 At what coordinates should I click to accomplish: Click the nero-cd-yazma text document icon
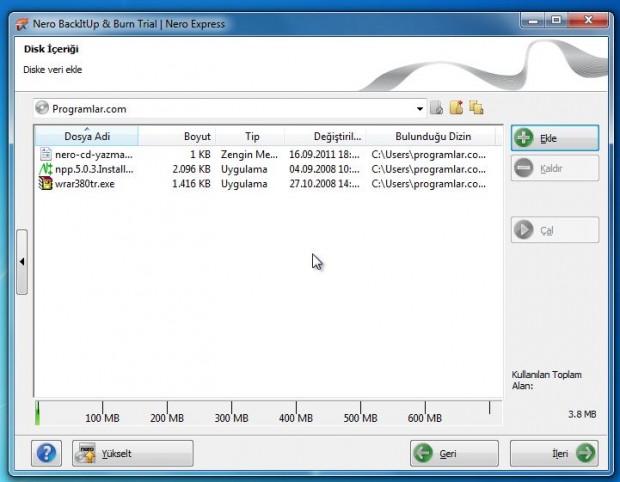point(46,154)
